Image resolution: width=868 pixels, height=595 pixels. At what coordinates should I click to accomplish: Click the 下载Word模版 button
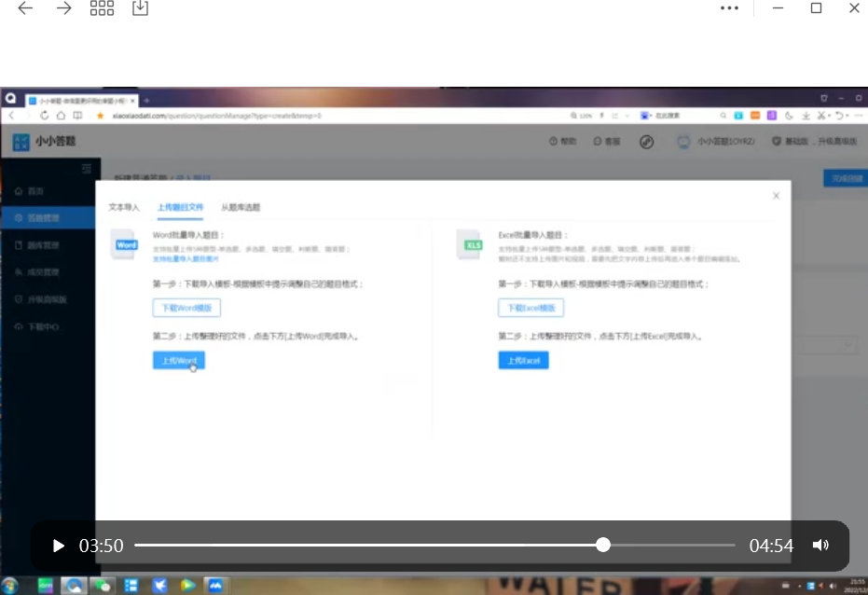point(186,308)
